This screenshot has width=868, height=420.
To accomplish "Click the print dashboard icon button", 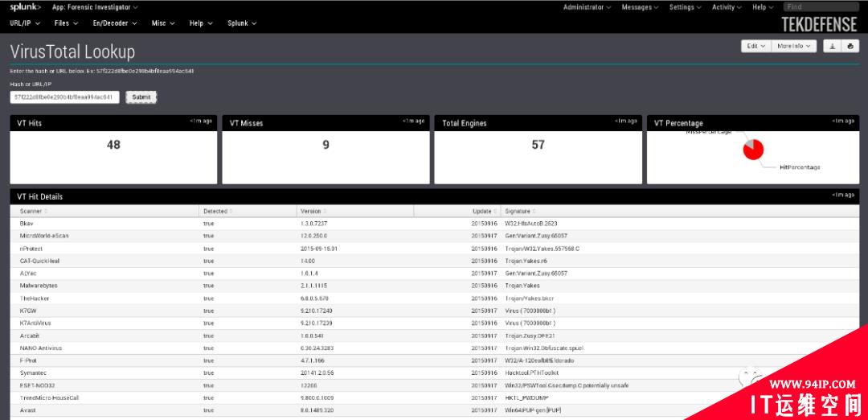I will 850,47.
